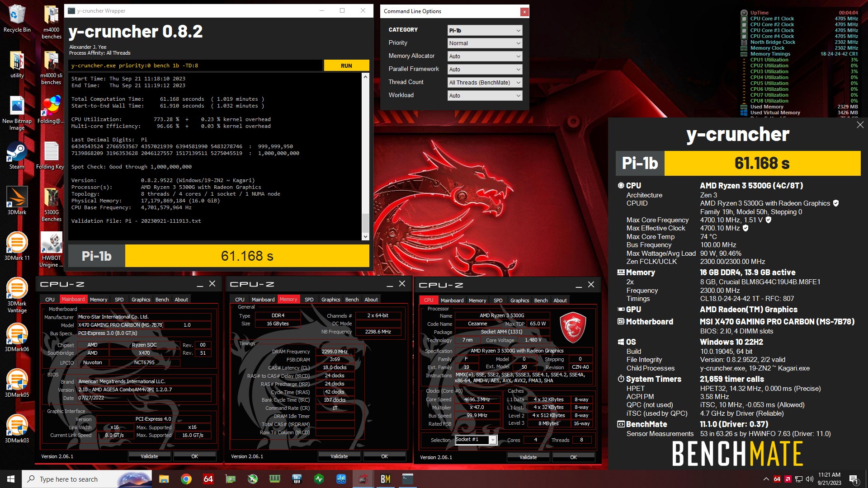868x488 pixels.
Task: Switch to SPD tab in left CPU-Z window
Action: [119, 300]
